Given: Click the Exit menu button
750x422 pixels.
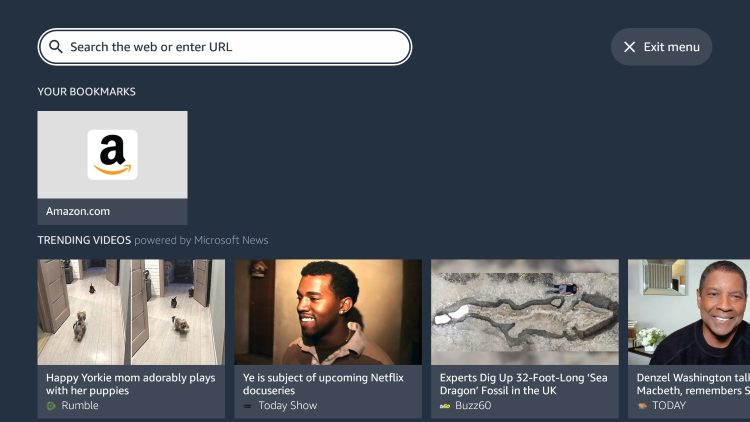Looking at the screenshot, I should pos(661,47).
